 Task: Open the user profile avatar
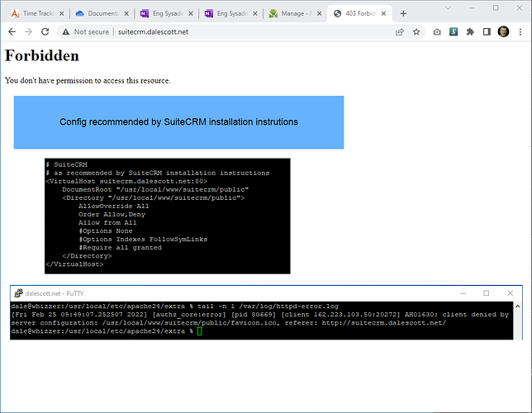pyautogui.click(x=504, y=32)
